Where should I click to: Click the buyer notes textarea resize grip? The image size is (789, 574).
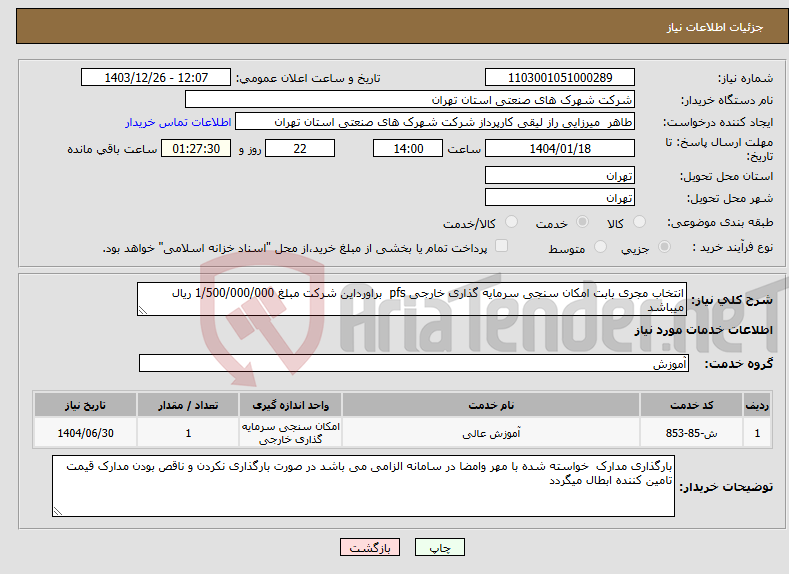tap(57, 512)
